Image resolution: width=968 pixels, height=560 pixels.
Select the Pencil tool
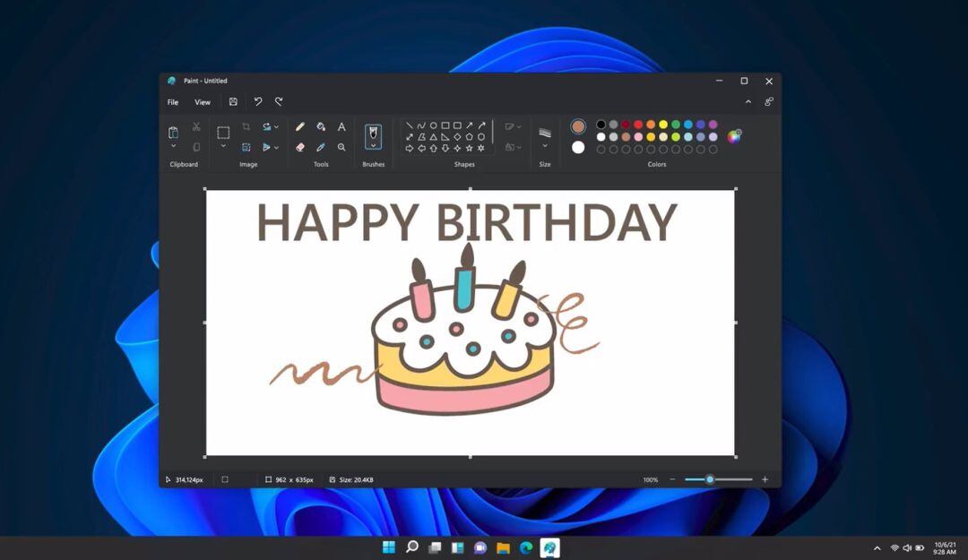tap(301, 127)
